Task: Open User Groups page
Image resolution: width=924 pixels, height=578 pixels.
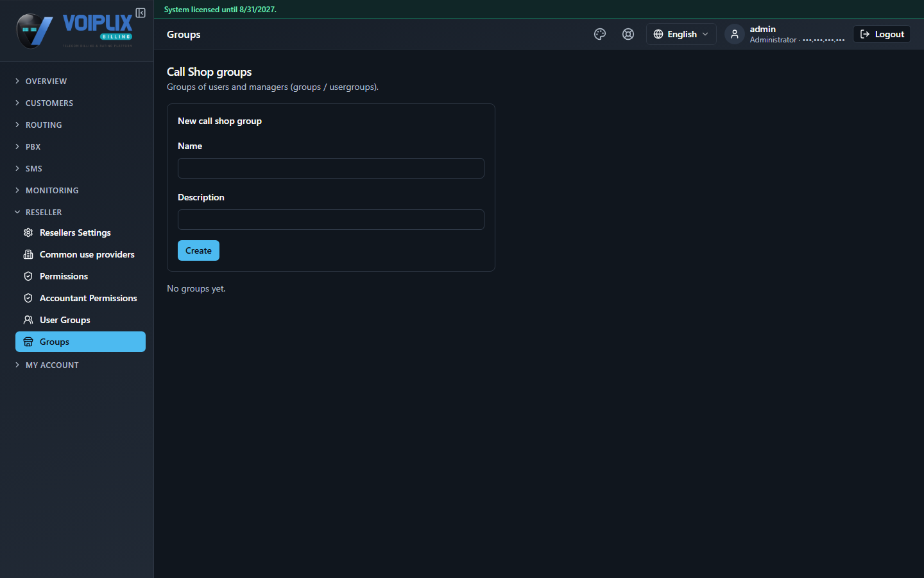Action: tap(80, 320)
